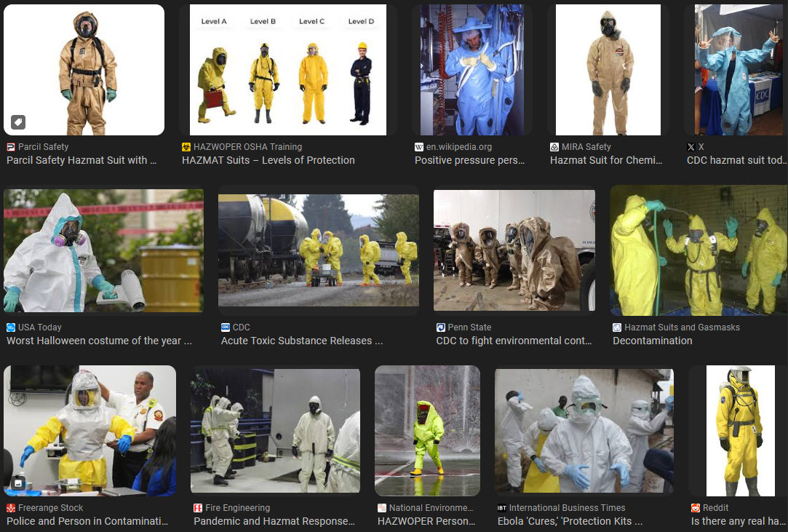The image size is (788, 532).
Task: Click the CDC favicon
Action: (x=225, y=327)
